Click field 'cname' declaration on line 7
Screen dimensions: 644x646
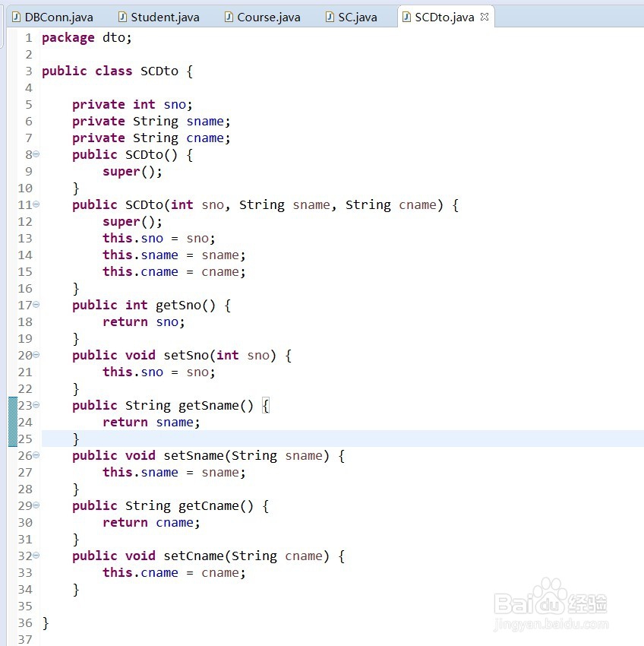tap(205, 138)
